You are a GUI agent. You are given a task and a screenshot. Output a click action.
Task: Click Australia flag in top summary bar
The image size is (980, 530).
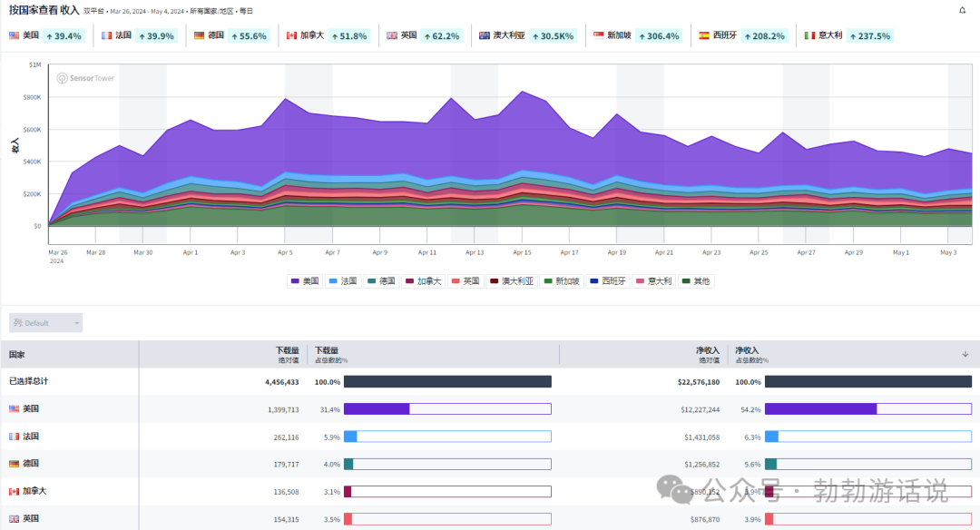[485, 35]
